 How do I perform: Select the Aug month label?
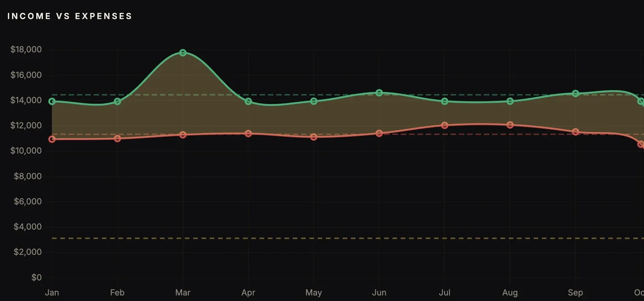(x=510, y=293)
